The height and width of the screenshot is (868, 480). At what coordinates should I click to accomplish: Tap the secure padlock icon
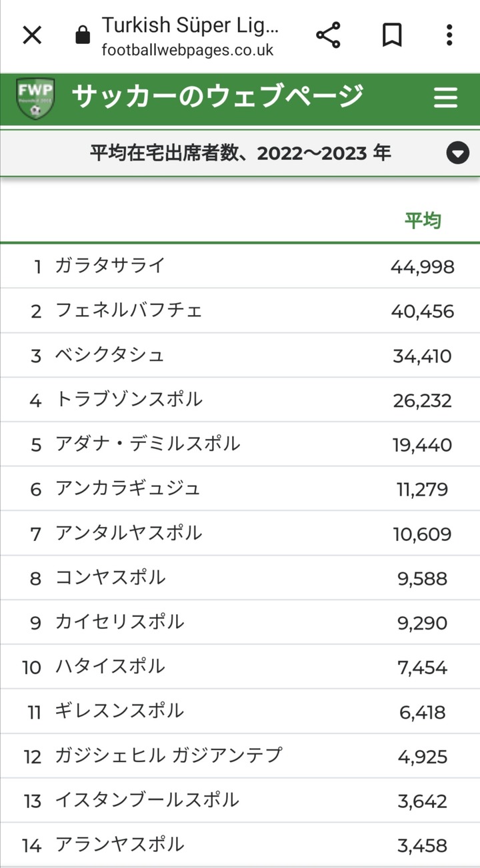(83, 35)
